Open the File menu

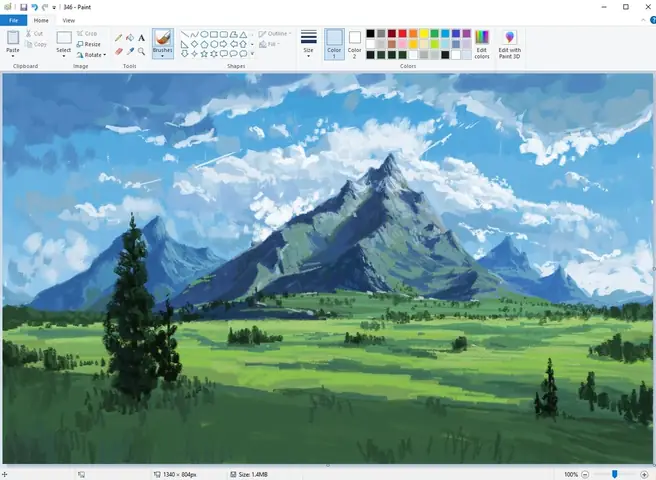tap(13, 20)
